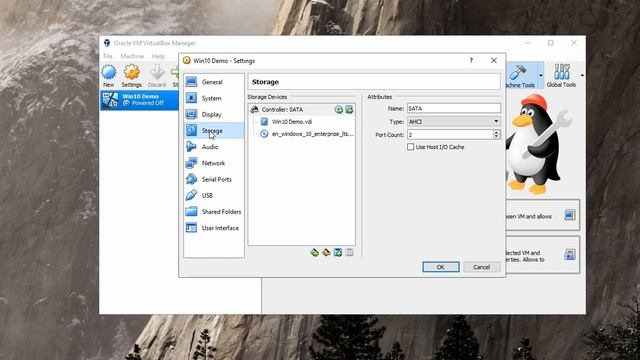The width and height of the screenshot is (640, 360).
Task: Open the Display settings category
Action: [214, 115]
